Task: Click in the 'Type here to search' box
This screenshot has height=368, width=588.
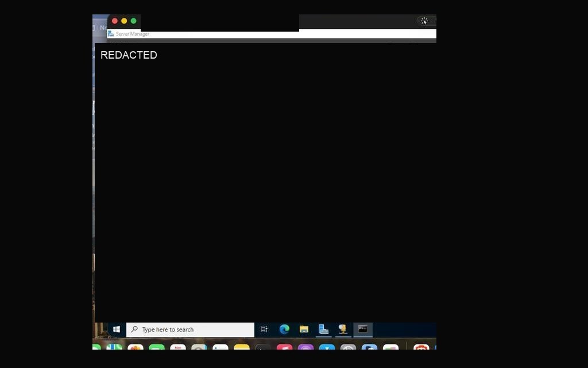Action: (190, 329)
